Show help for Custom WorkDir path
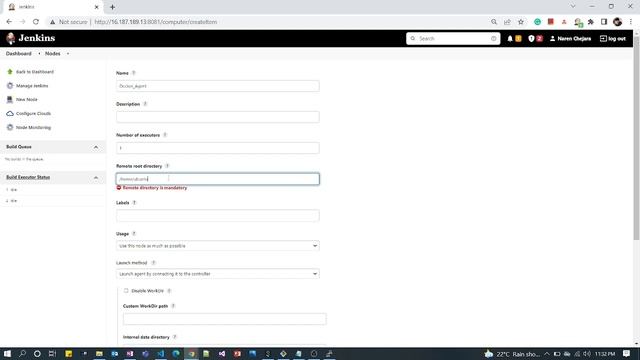This screenshot has width=640, height=360. click(173, 306)
